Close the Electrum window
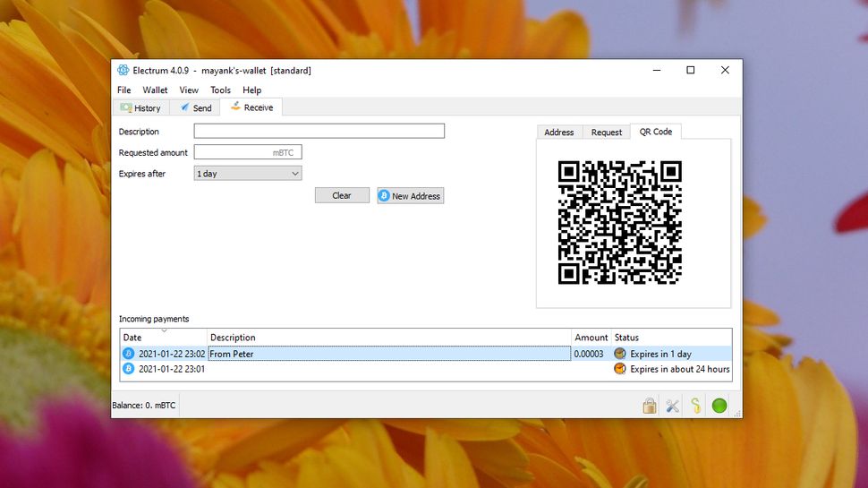The height and width of the screenshot is (488, 868). [x=725, y=71]
